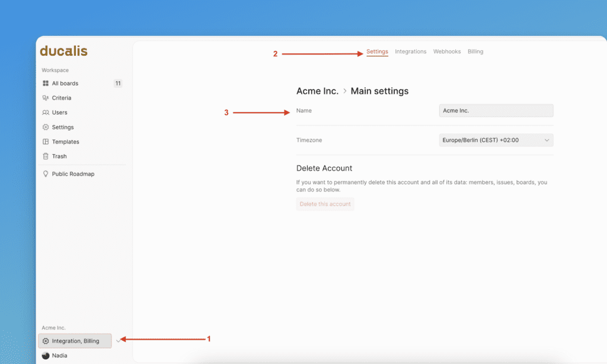The image size is (607, 364).
Task: Click Nadia's profile avatar
Action: [46, 356]
